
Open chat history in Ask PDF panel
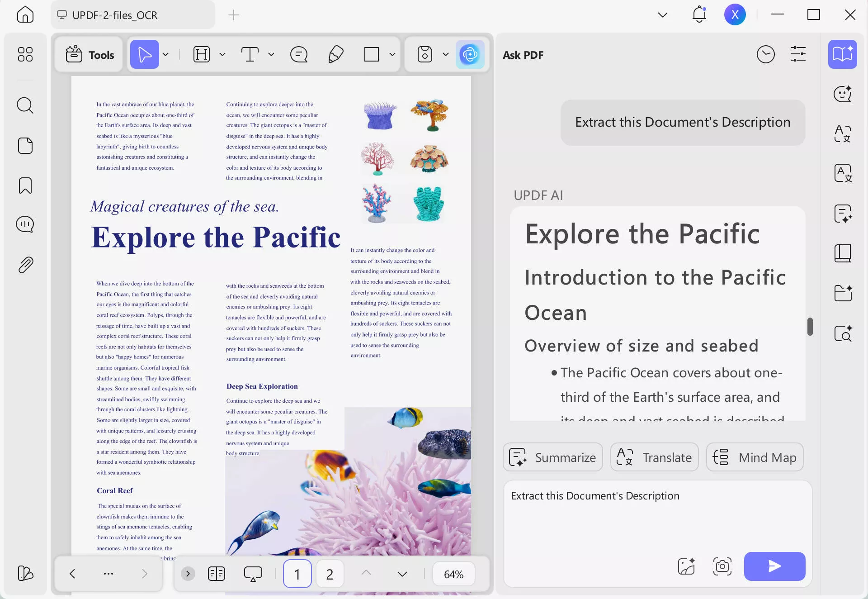point(766,54)
